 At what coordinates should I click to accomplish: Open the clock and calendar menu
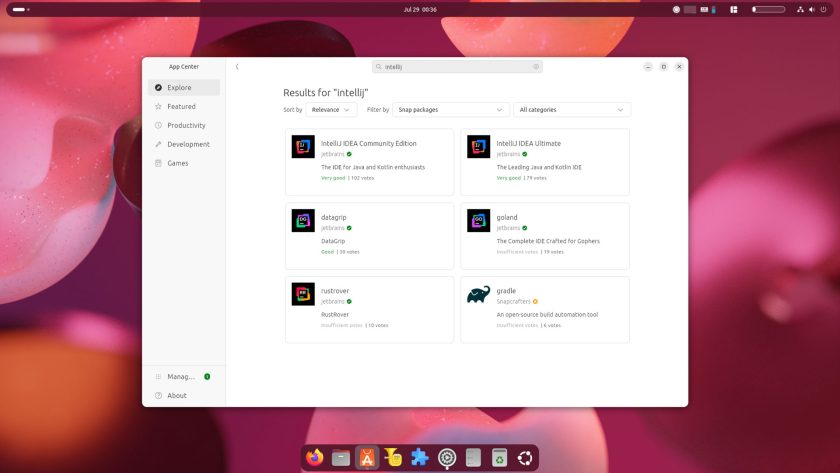[420, 9]
